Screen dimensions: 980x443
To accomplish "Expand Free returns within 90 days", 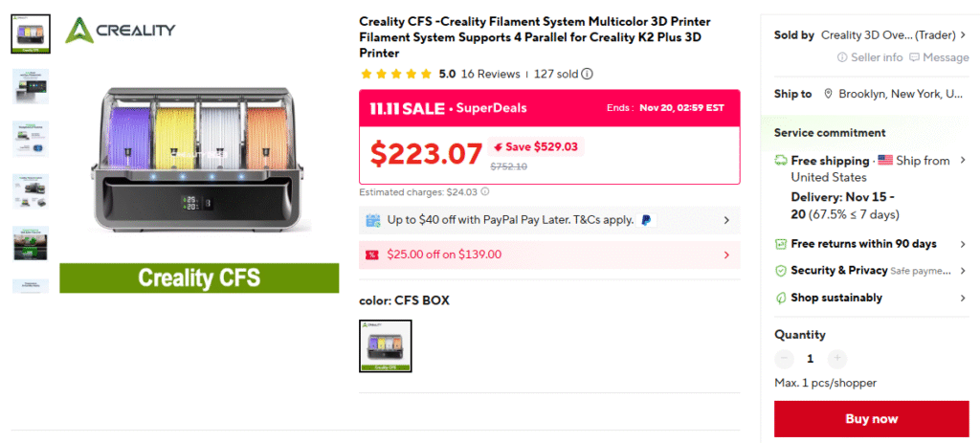I will point(964,244).
